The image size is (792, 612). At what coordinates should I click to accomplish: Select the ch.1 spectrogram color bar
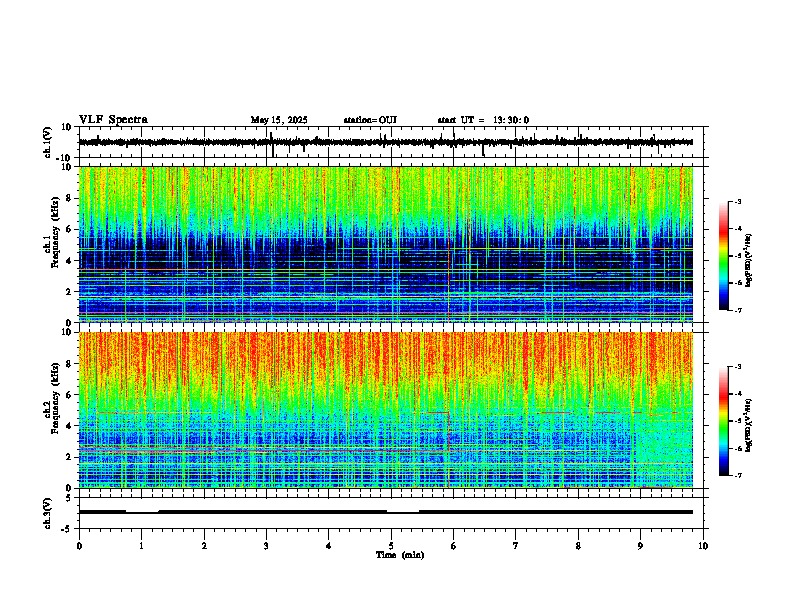[x=724, y=256]
